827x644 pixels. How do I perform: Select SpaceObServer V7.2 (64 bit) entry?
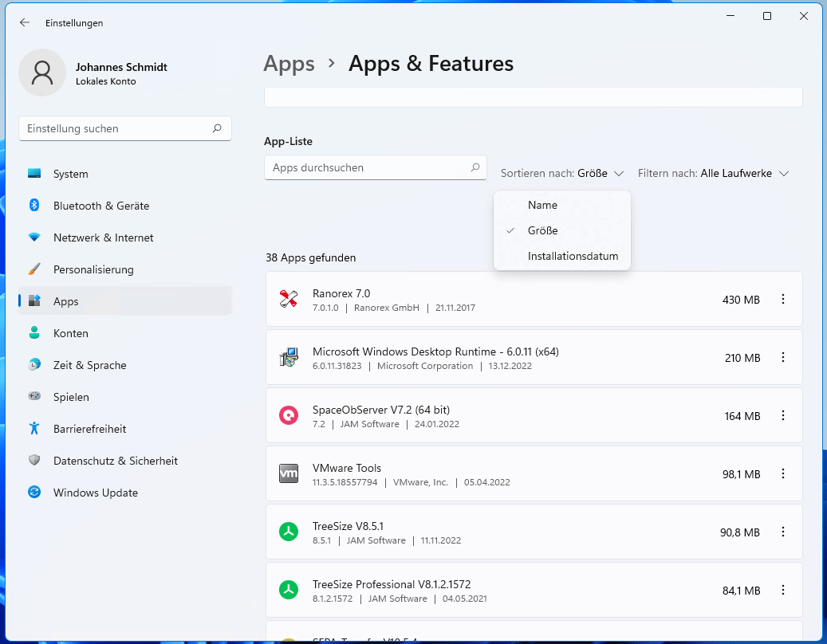(381, 410)
